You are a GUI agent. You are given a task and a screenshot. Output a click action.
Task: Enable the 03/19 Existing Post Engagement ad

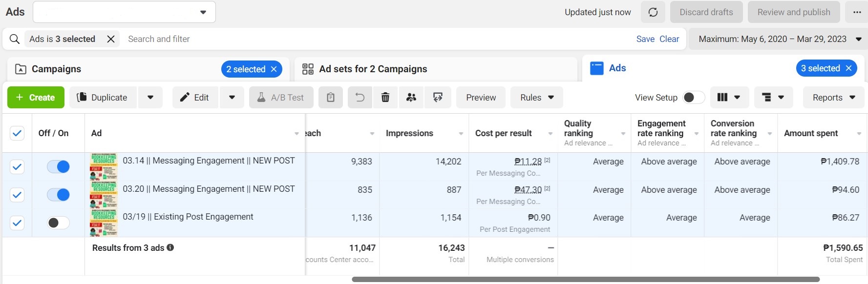coord(58,223)
